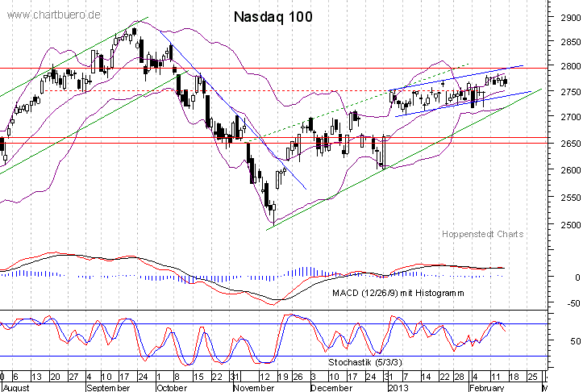This screenshot has width=583, height=392.
Task: Click date tick 18 above February
Action: click(514, 377)
